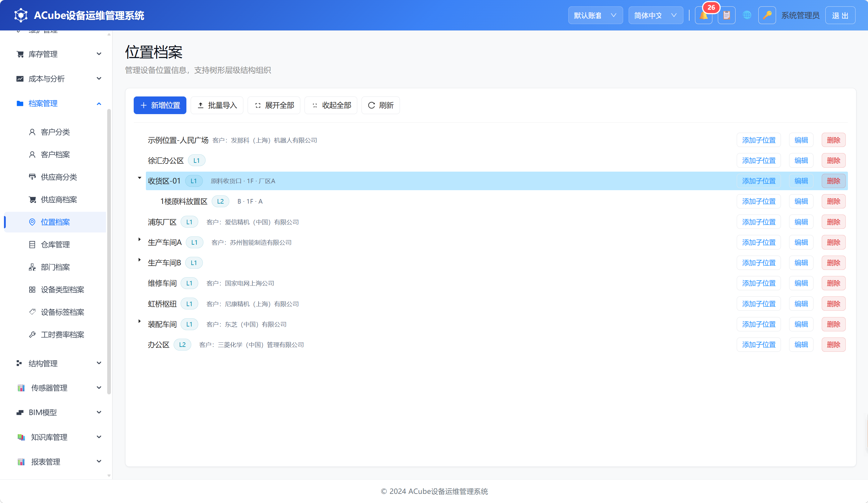The image size is (868, 503).
Task: Click the 档案管理 folder icon
Action: pos(20,103)
